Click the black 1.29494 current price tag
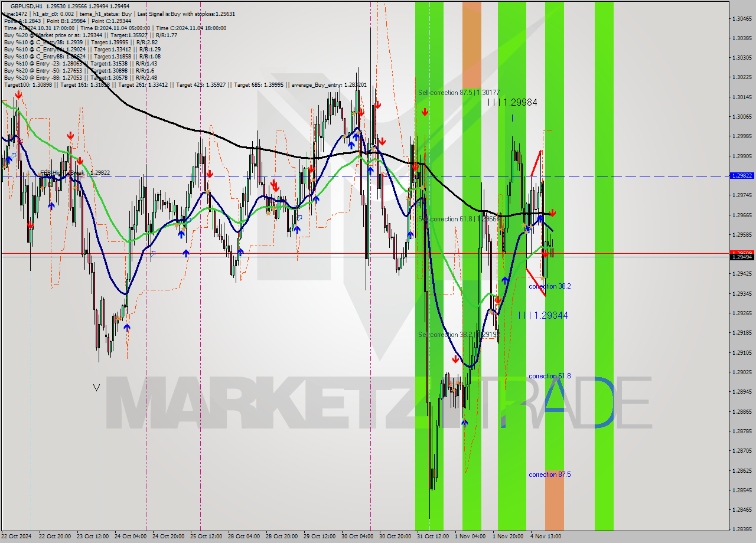756x543 pixels. click(742, 257)
